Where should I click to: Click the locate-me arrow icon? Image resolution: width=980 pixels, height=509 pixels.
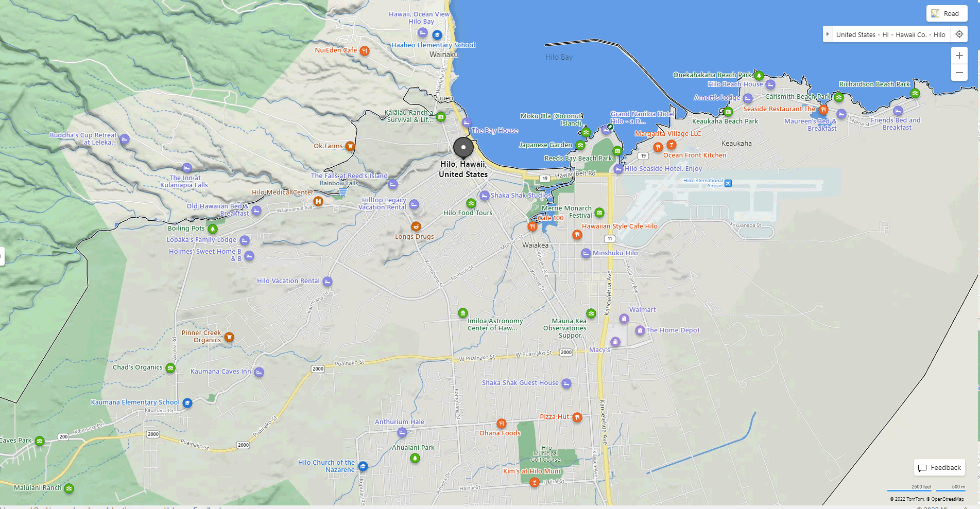point(959,34)
